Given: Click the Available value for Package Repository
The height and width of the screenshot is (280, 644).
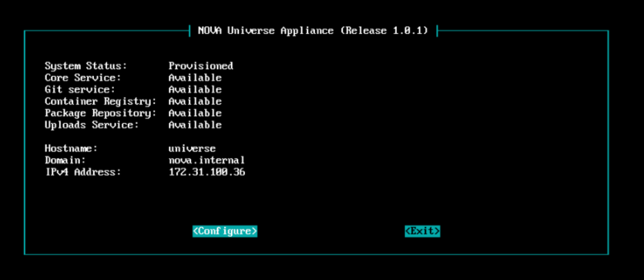Looking at the screenshot, I should [x=195, y=113].
